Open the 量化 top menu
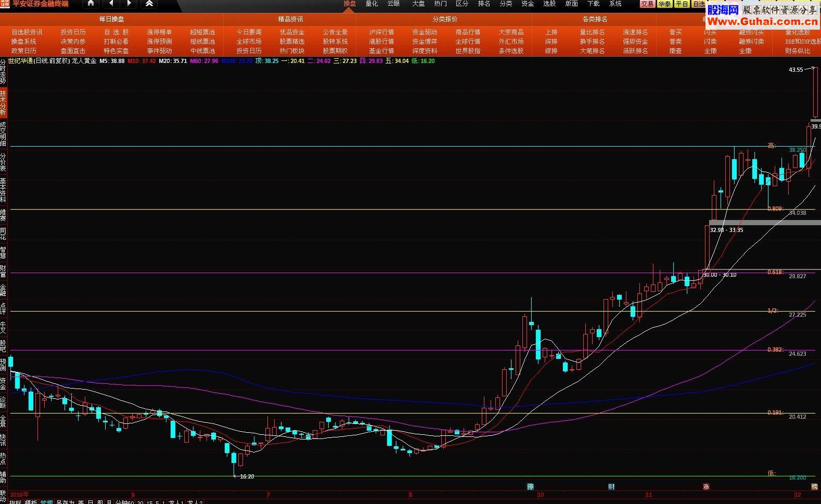Image resolution: width=821 pixels, height=504 pixels. (x=371, y=4)
